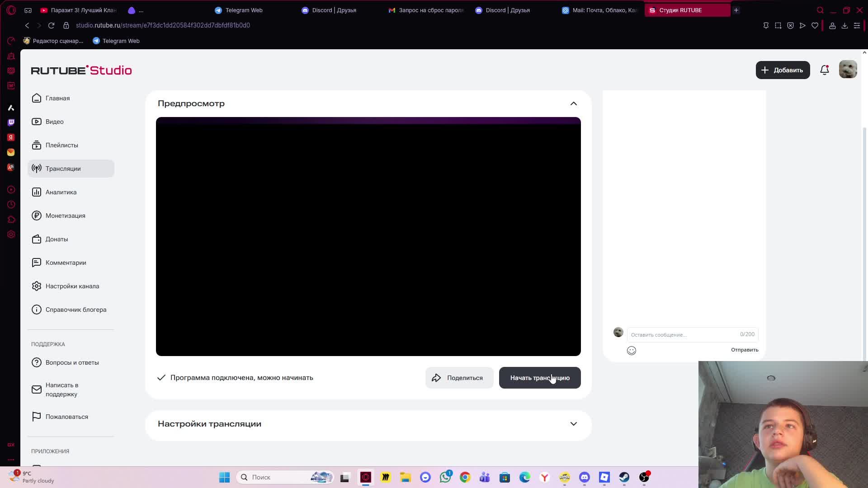Image resolution: width=868 pixels, height=488 pixels.
Task: Click the Пожаловаться link
Action: click(71, 417)
